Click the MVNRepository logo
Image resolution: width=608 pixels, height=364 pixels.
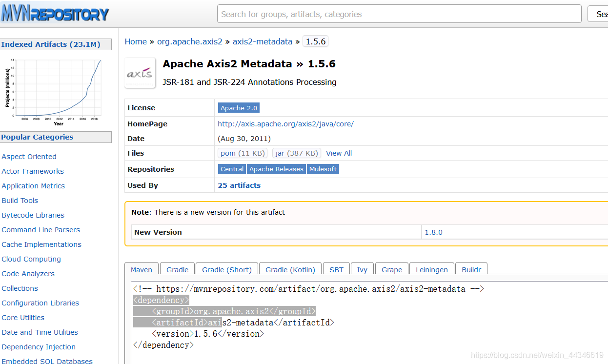tap(55, 14)
